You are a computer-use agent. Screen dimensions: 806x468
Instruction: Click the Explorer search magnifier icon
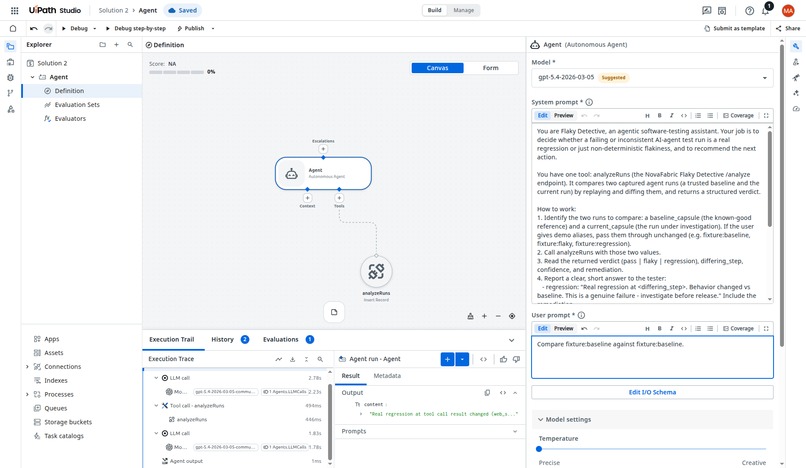click(130, 45)
